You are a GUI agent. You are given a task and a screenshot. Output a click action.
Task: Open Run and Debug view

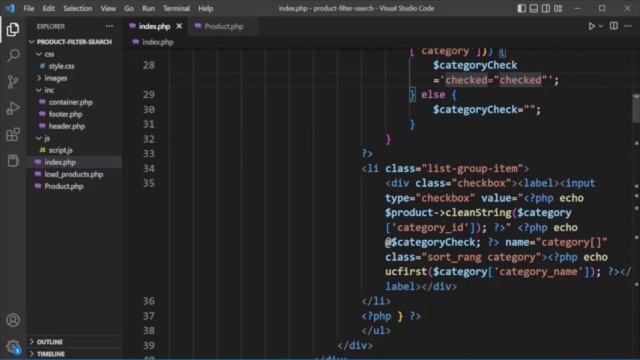click(13, 108)
